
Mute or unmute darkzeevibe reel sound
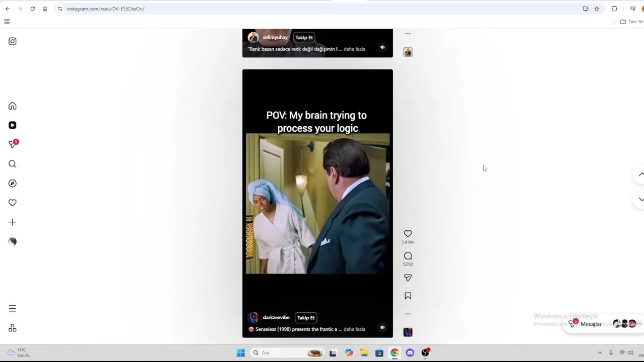[382, 328]
